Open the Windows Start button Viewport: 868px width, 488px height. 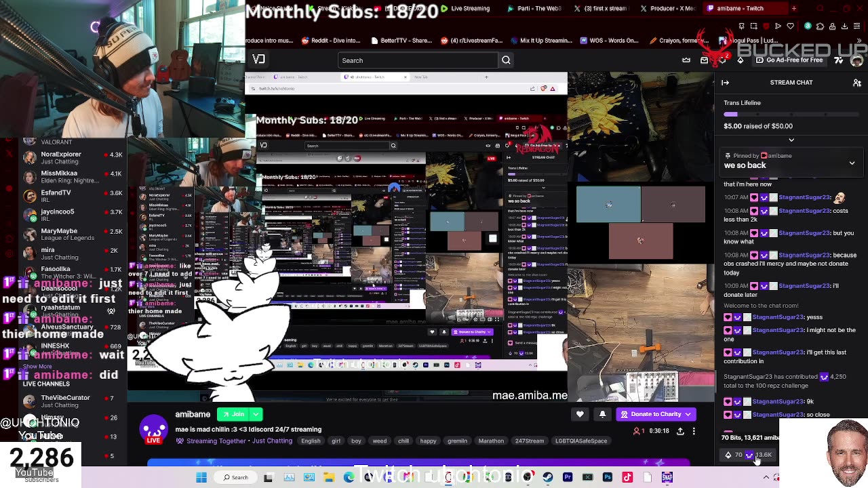pos(201,477)
